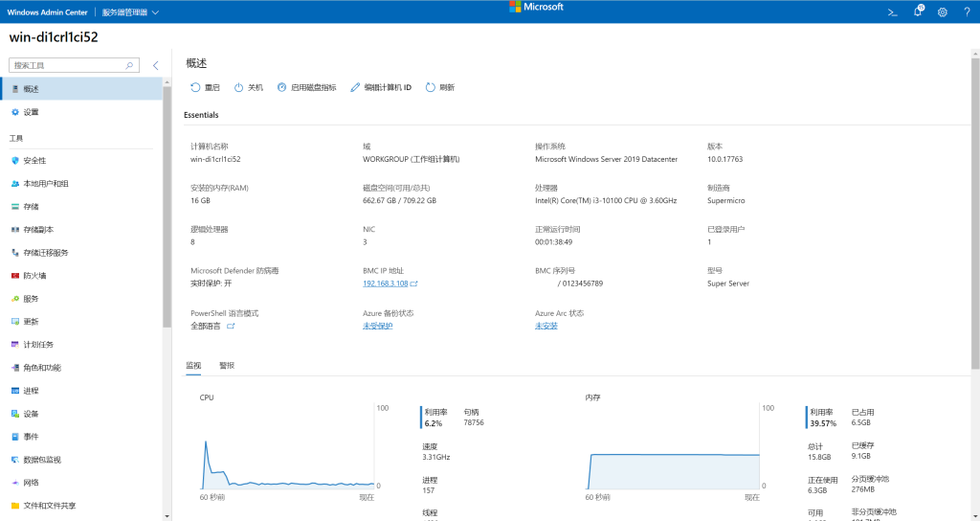Click the Microsoft logo in header
The height and width of the screenshot is (521, 980).
pyautogui.click(x=536, y=7)
